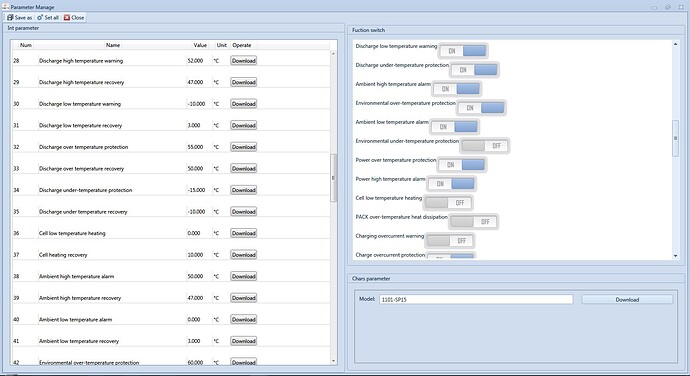Click the Save as toolbar icon
This screenshot has height=376, width=690.
(10, 18)
